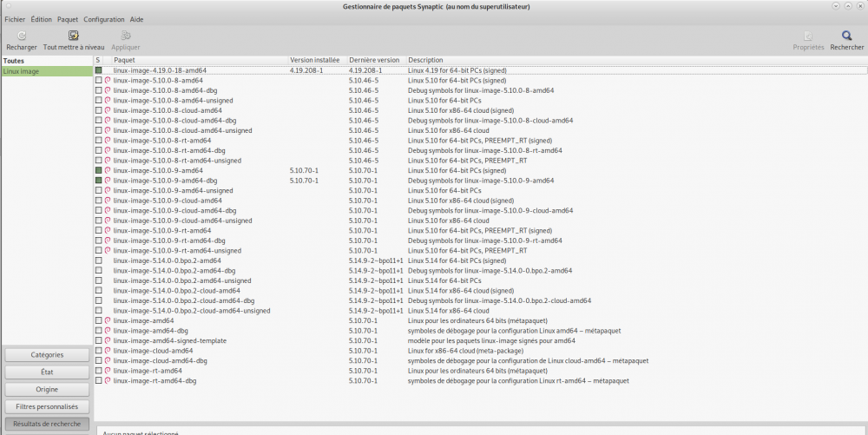Sort by the Dernière version column header
Screen dimensions: 868x435
coord(375,60)
